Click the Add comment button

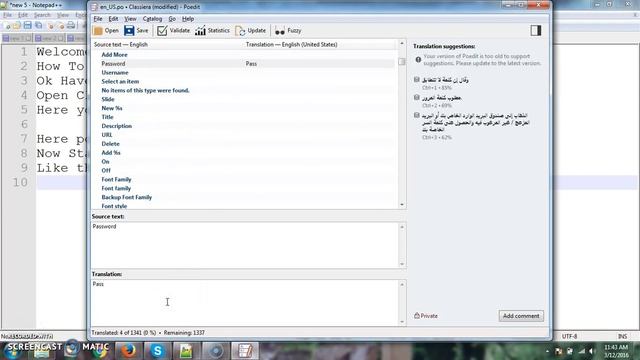click(521, 316)
